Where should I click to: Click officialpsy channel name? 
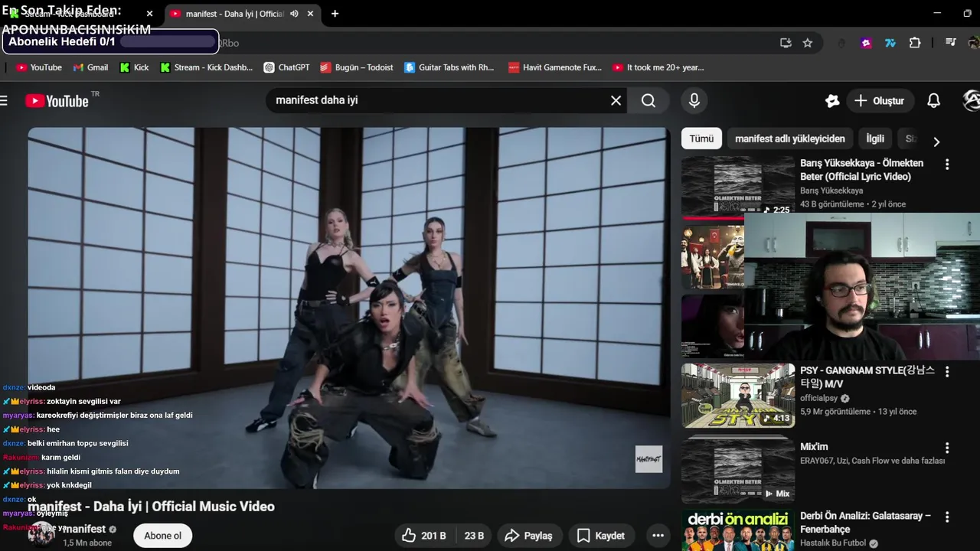[x=818, y=399]
